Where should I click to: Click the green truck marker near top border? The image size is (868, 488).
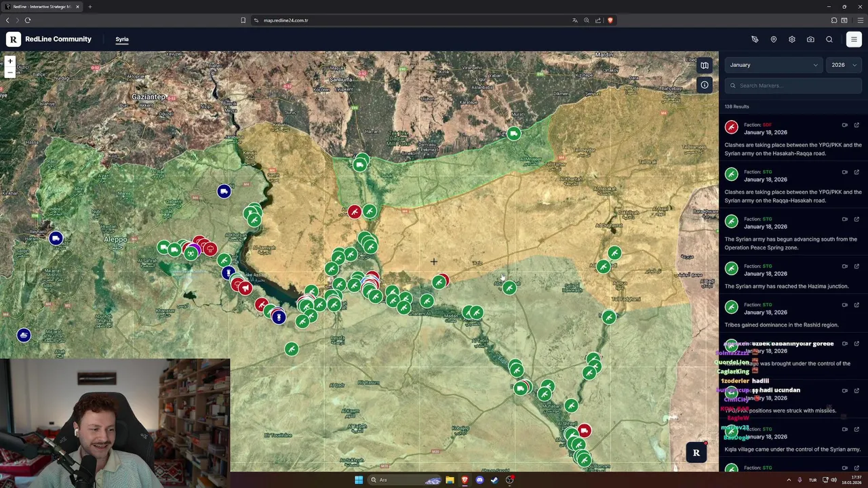tap(513, 134)
